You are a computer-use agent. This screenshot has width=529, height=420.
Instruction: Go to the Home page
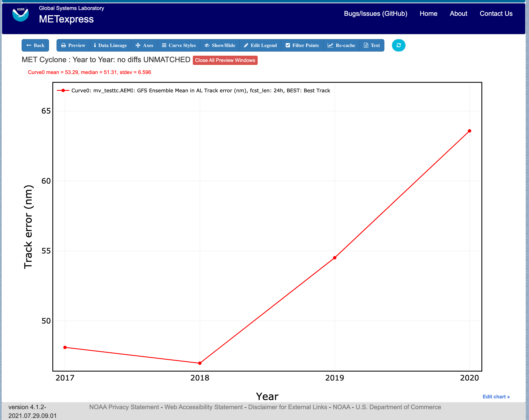[428, 14]
